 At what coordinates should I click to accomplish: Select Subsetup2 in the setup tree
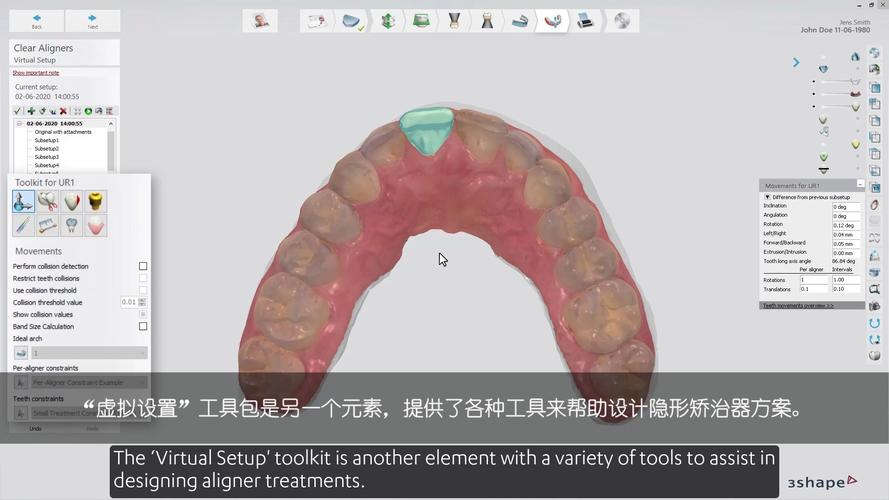pos(47,149)
